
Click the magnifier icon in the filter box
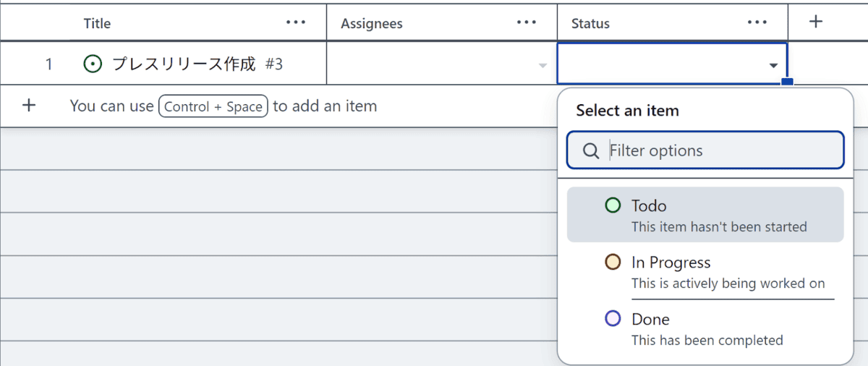590,150
